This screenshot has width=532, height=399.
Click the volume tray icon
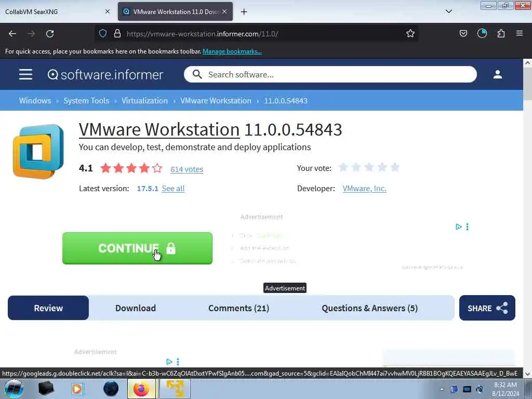point(480,389)
